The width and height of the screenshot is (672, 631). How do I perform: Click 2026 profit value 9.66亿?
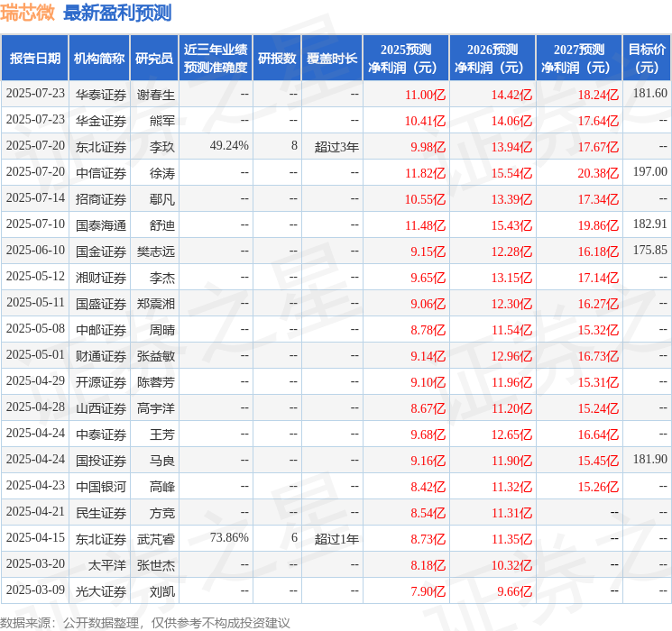coord(514,591)
